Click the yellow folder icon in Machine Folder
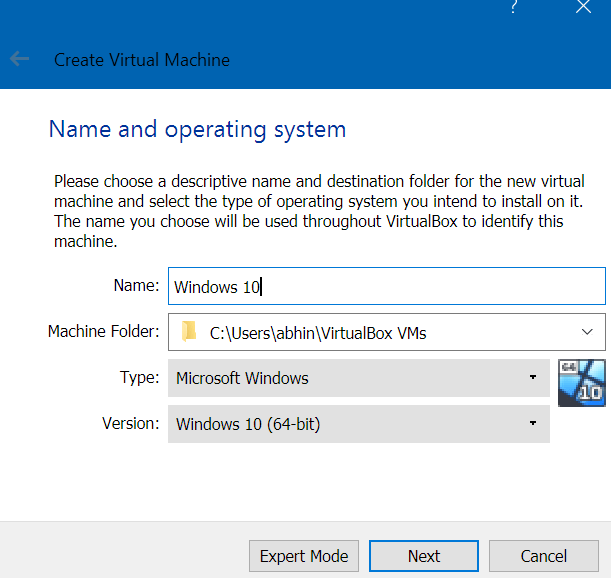Screen dimensions: 611x578 click(x=189, y=332)
